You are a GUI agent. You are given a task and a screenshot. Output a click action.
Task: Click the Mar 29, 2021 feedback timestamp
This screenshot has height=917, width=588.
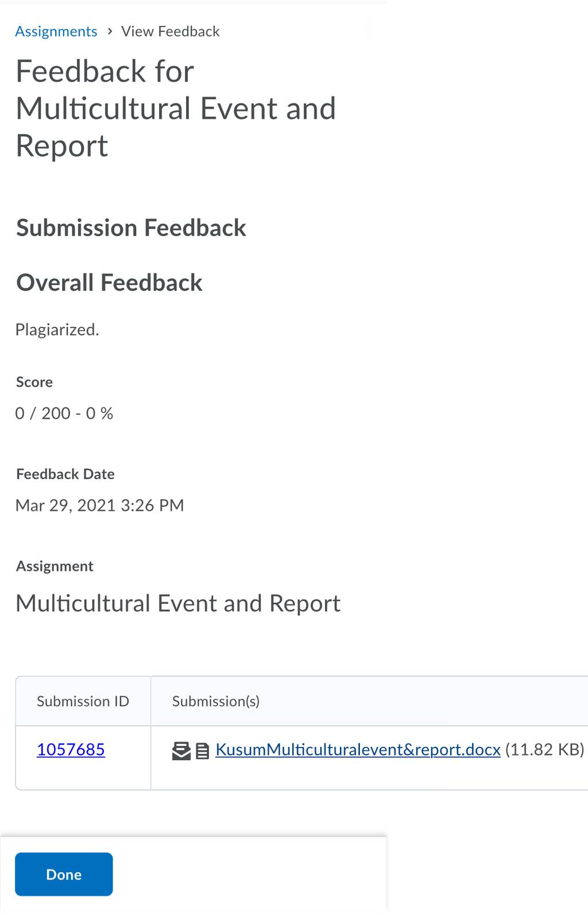click(99, 505)
